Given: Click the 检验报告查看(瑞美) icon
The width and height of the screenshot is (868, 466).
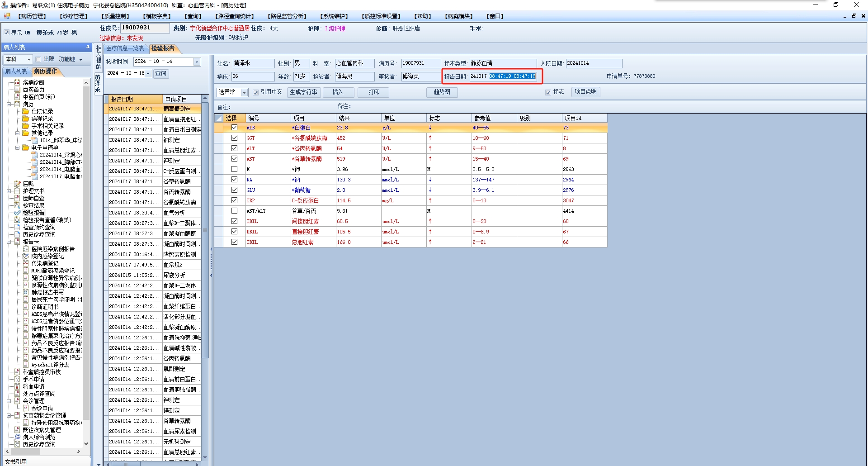Looking at the screenshot, I should click(17, 220).
